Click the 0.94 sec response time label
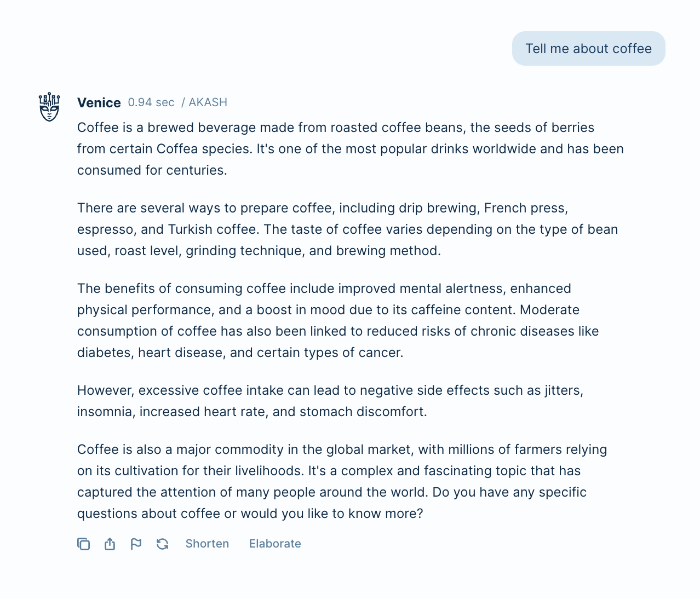The width and height of the screenshot is (700, 599). click(151, 102)
